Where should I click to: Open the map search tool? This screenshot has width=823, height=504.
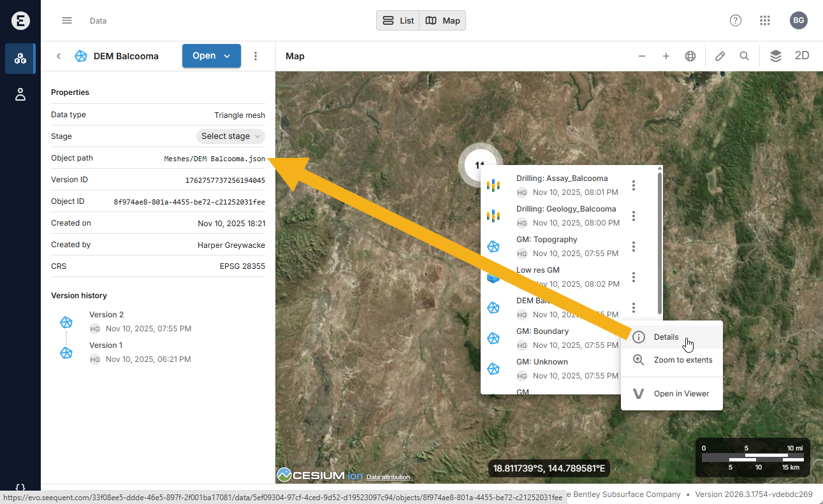(744, 56)
